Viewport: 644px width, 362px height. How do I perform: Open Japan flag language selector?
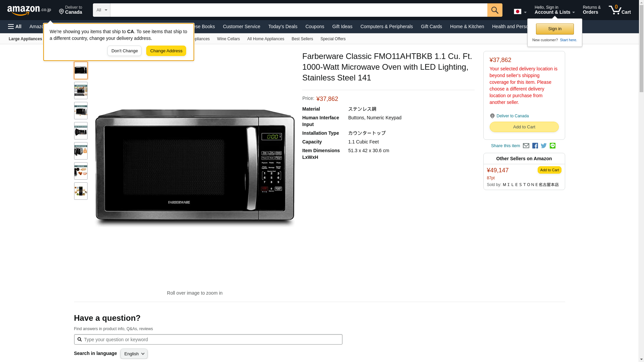point(520,12)
